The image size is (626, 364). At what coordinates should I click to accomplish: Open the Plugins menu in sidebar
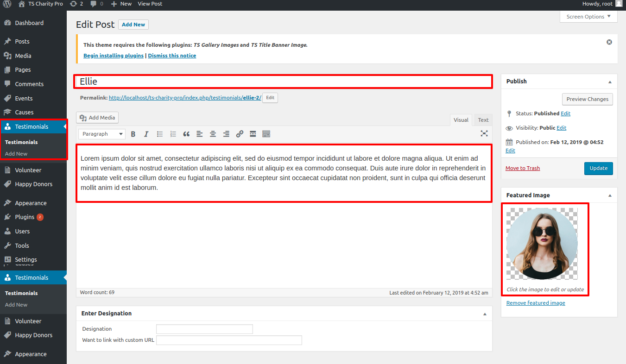click(x=25, y=217)
